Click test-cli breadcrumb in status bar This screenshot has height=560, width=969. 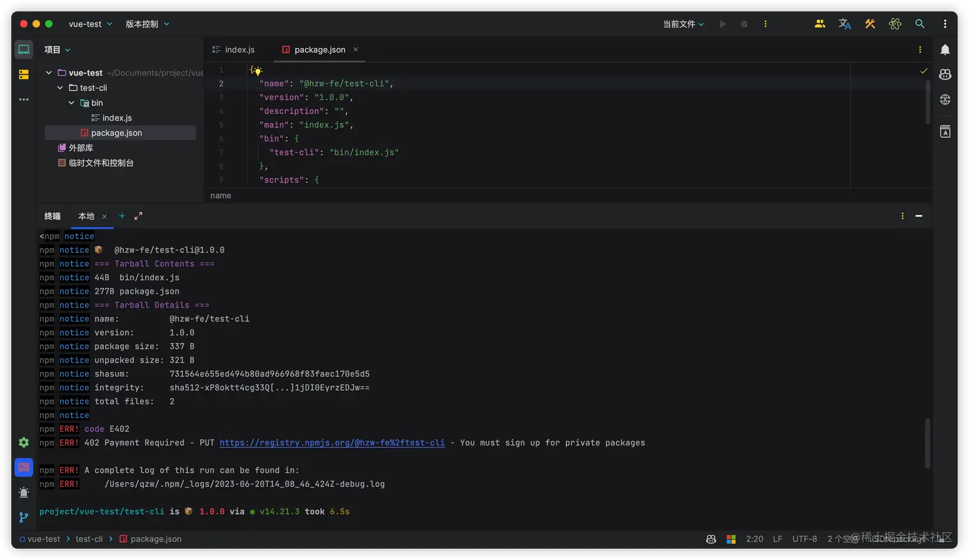[89, 539]
